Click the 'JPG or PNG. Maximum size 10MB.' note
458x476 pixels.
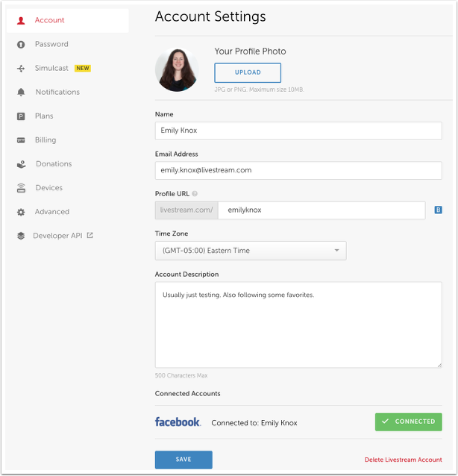click(259, 90)
